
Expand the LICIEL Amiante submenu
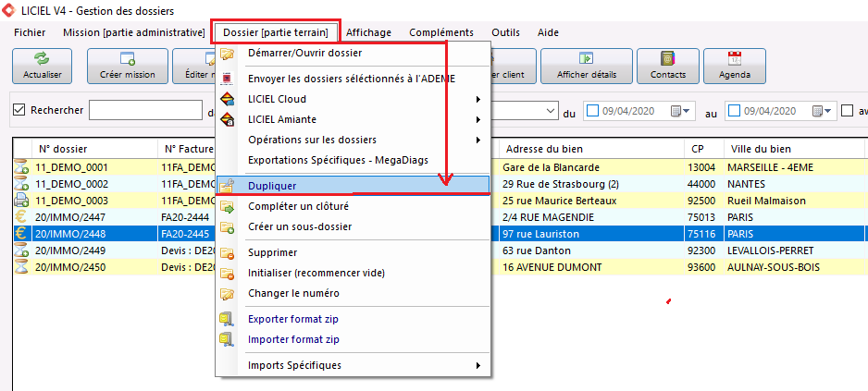(x=477, y=120)
